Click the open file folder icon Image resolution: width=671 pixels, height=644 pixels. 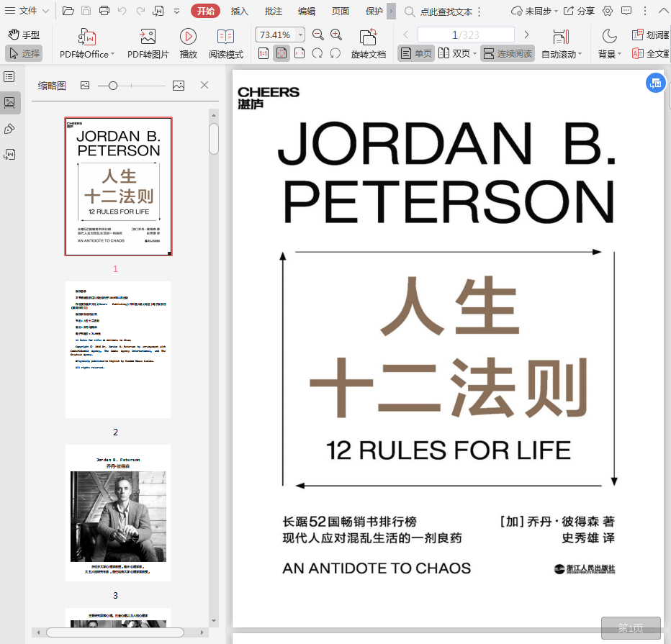(x=68, y=11)
